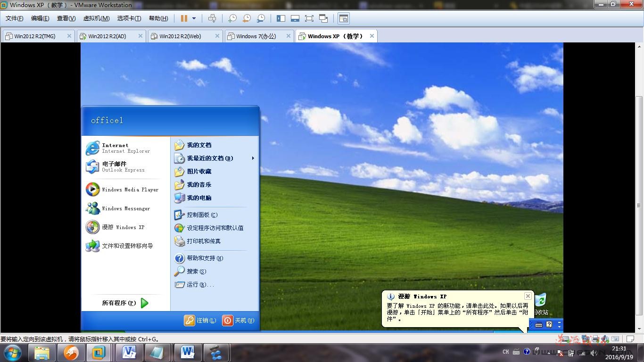Send Ctrl+Alt+Del to the virtual machine

(x=212, y=18)
